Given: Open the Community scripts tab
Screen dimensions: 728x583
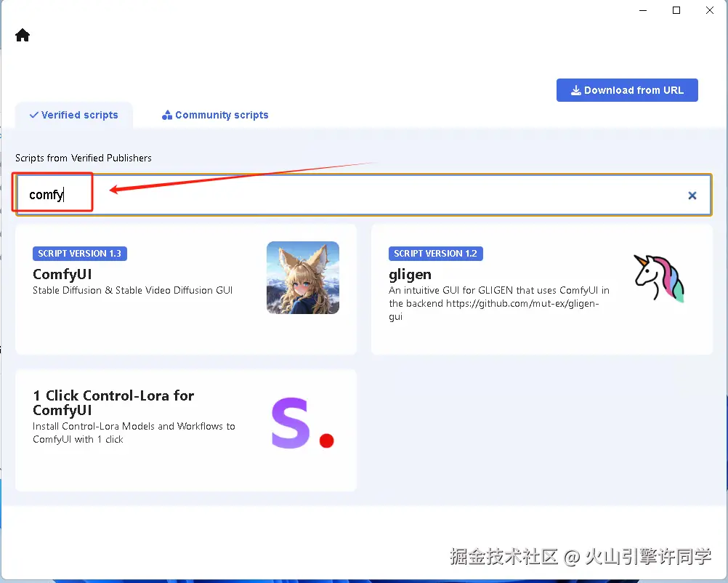Looking at the screenshot, I should (215, 115).
